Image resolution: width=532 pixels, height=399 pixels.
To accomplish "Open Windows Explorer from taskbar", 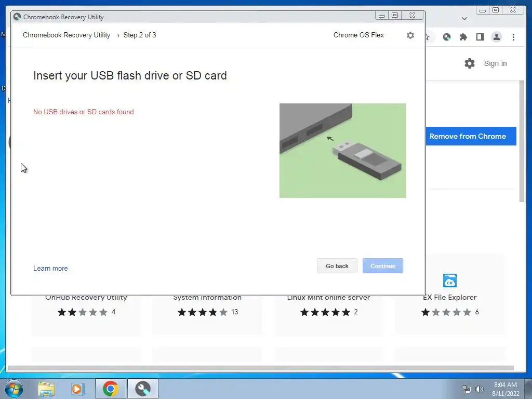I will [x=46, y=389].
